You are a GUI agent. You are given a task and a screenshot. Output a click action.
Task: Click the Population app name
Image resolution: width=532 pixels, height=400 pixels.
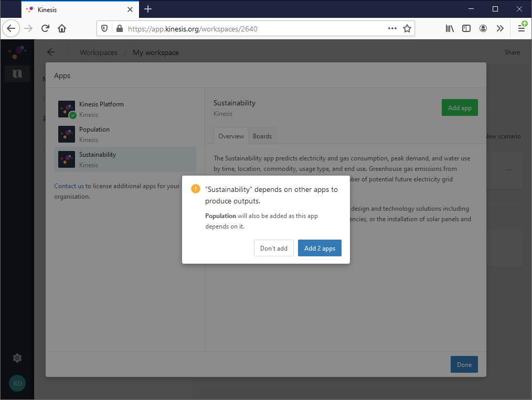94,129
